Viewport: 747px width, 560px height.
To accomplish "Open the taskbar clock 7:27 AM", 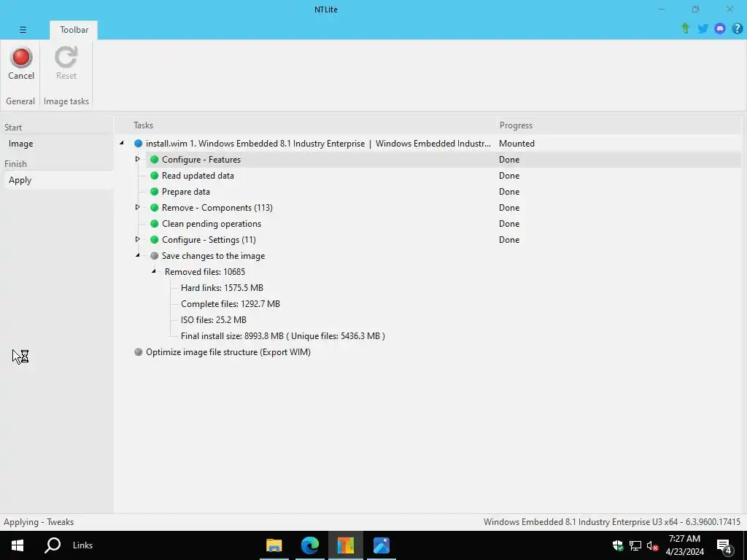I will point(684,545).
